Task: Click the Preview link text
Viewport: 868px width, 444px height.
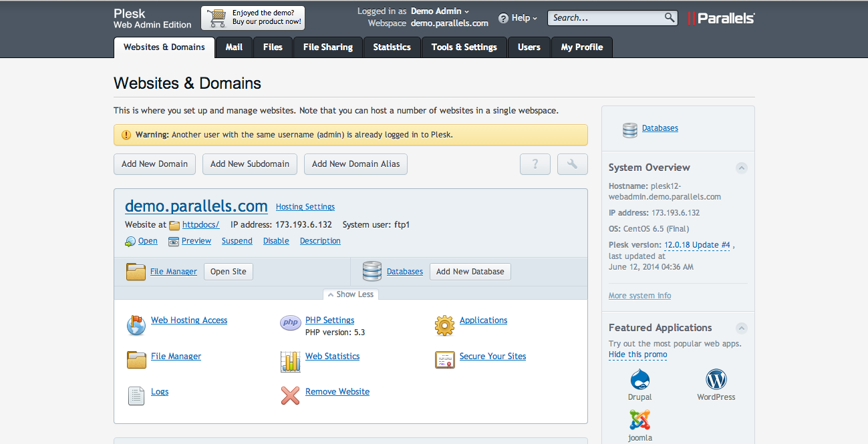Action: (196, 241)
